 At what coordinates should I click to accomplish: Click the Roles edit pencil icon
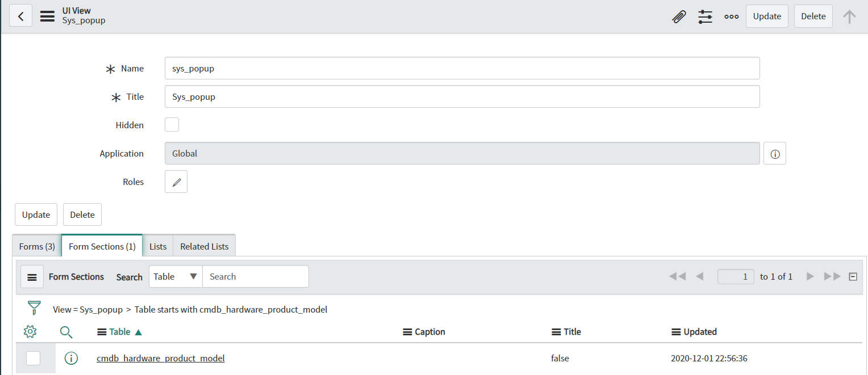[x=176, y=182]
